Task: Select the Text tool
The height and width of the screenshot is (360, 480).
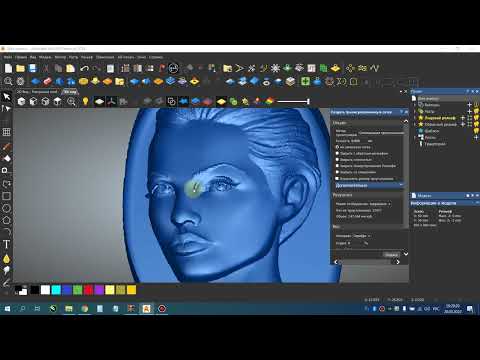Action: (x=6, y=244)
